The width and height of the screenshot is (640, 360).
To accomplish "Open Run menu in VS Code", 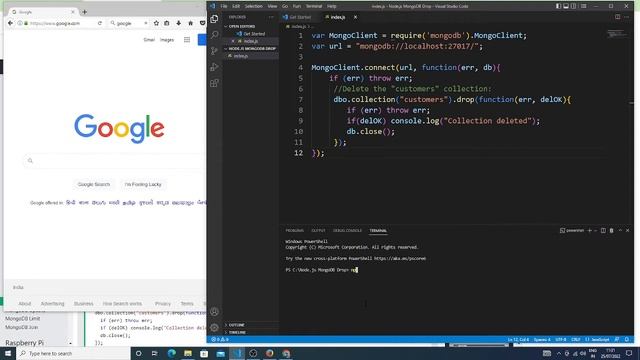I will [x=297, y=6].
